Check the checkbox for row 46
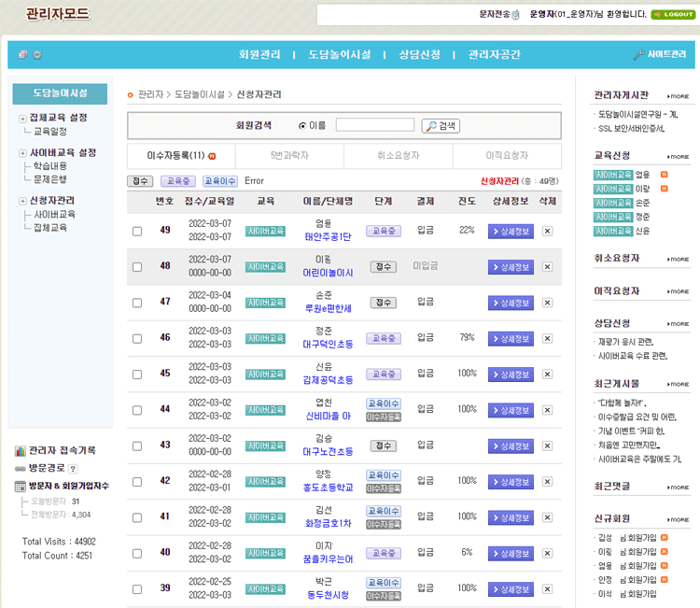 137,338
